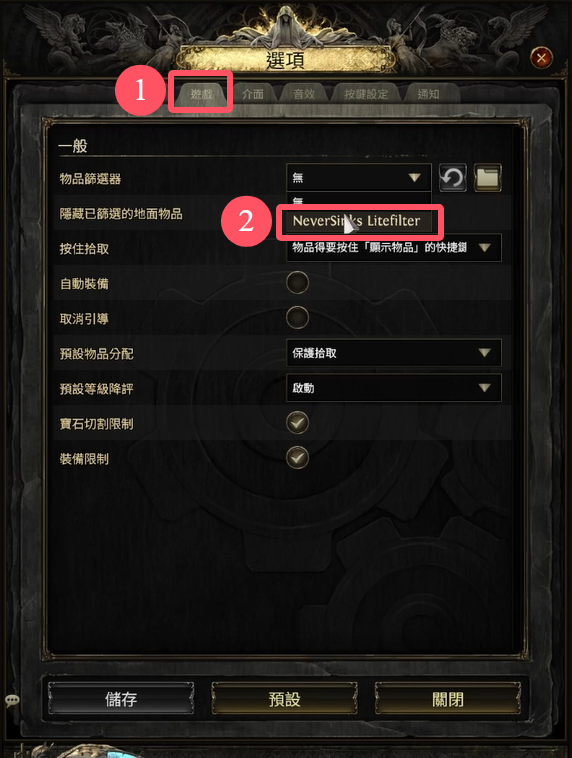The image size is (572, 758).
Task: Switch to the 介面 tab
Action: [253, 93]
